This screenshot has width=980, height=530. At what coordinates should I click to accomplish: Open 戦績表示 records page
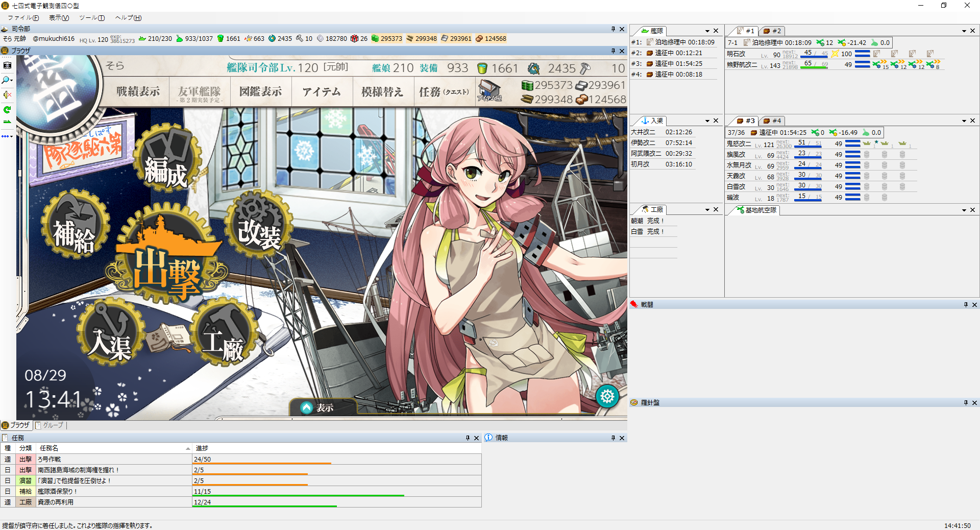[x=138, y=91]
